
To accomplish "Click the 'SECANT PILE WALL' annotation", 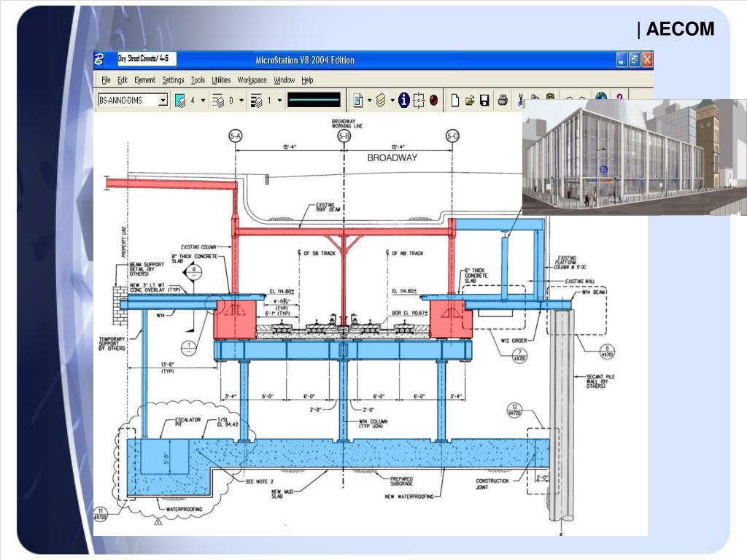I will point(600,381).
